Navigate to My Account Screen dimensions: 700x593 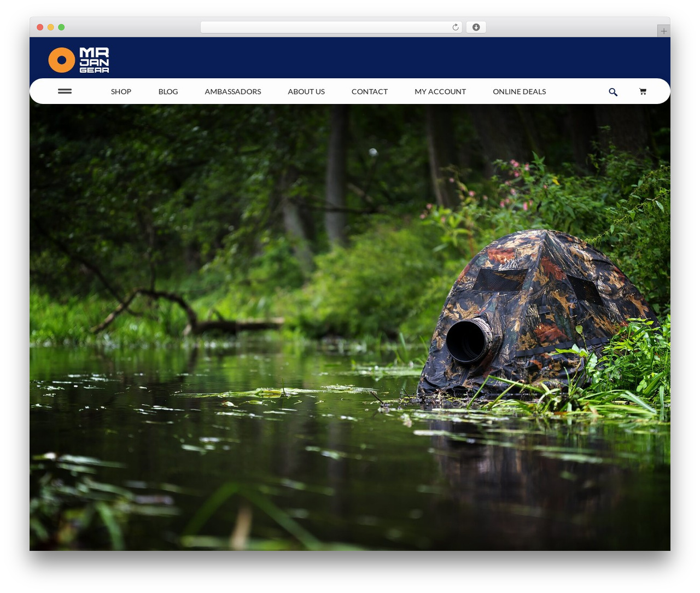coord(440,91)
